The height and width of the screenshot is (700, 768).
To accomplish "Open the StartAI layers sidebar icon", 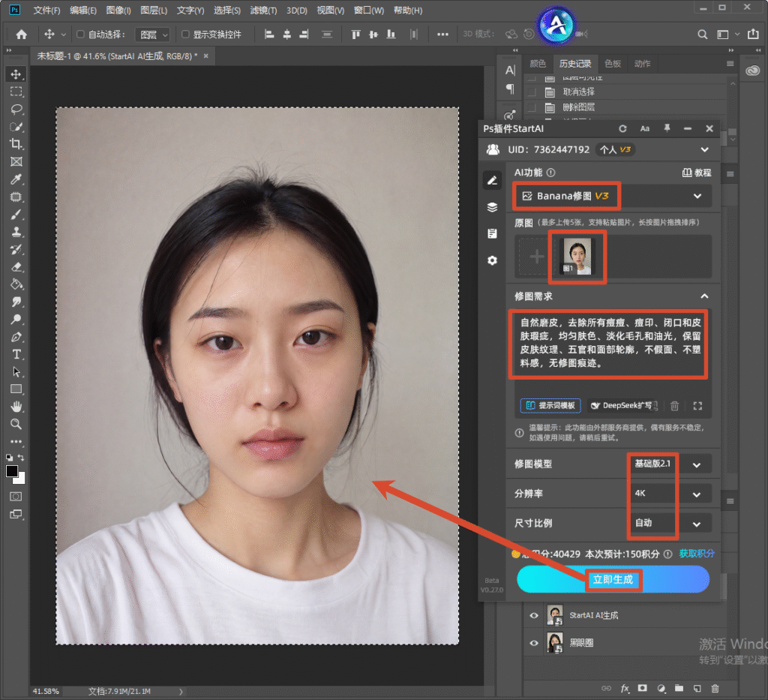I will coord(492,207).
